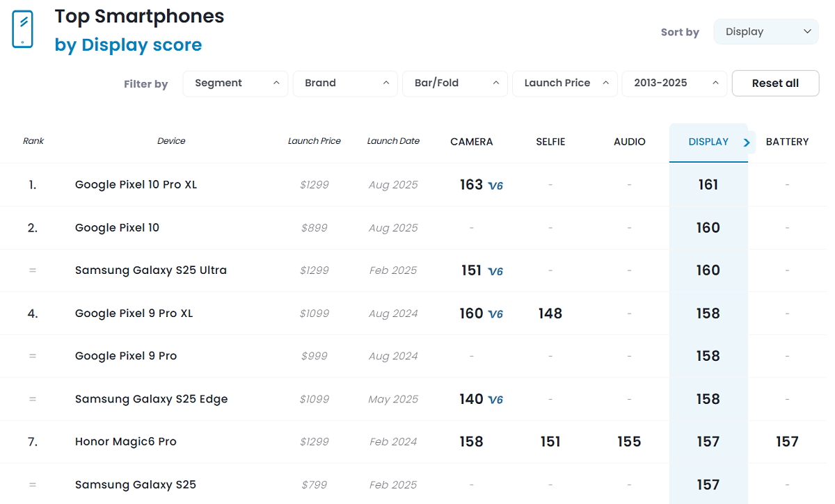Click the V6 badge on Pixel 9 Pro XL

click(495, 314)
